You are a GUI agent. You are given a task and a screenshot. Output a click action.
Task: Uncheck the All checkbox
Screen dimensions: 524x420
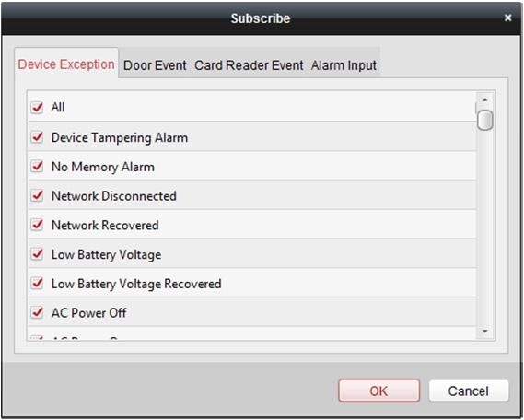37,108
